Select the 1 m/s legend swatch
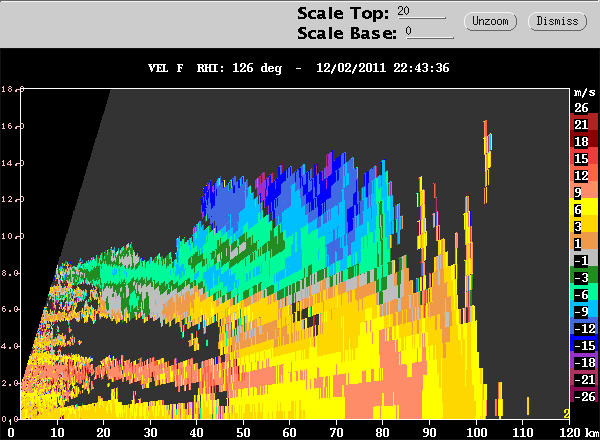 (581, 243)
